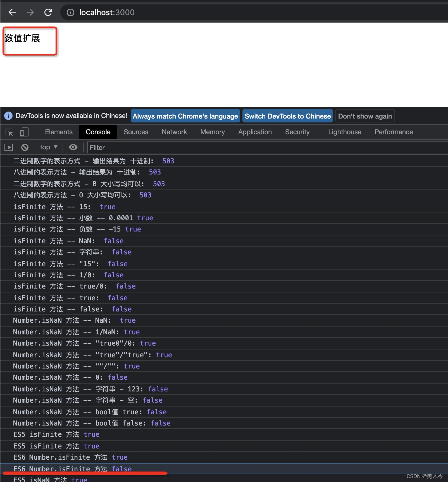Image resolution: width=448 pixels, height=482 pixels.
Task: Select log line Number.isNaN 字符串 - 空
Action: [x=224, y=400]
